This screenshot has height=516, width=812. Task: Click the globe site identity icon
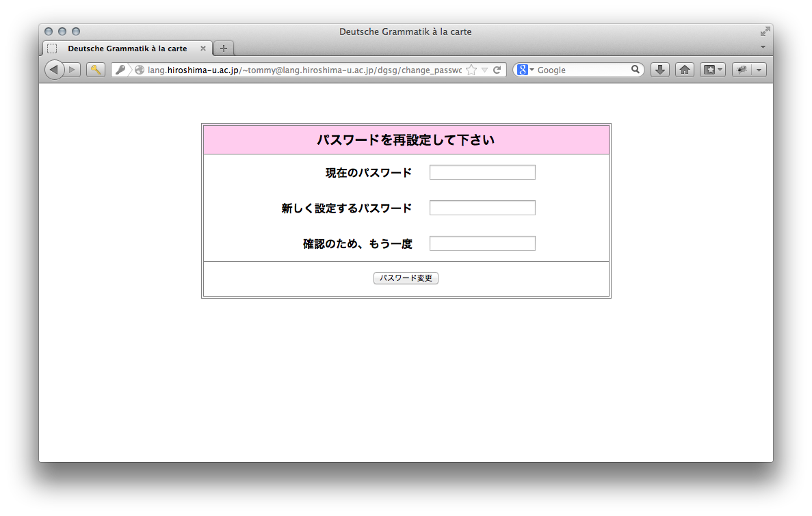click(x=140, y=70)
